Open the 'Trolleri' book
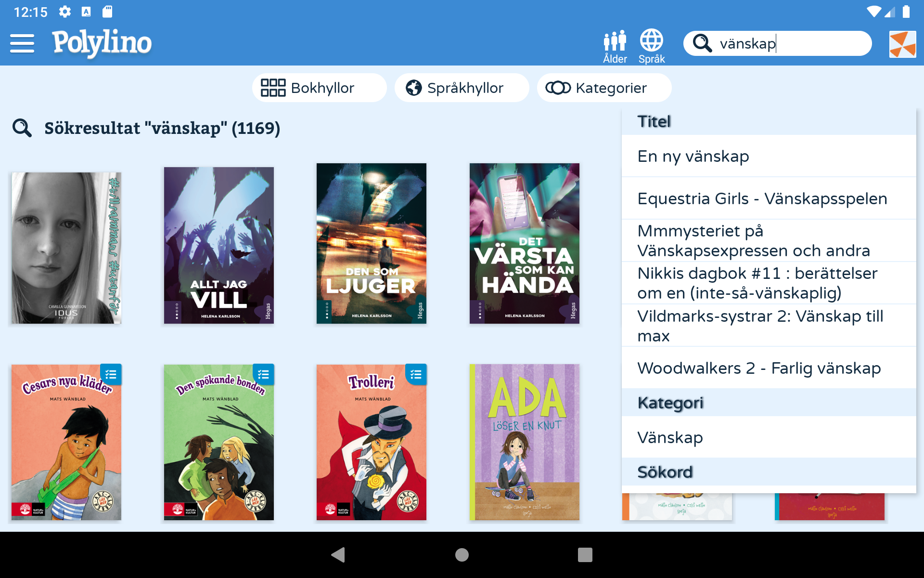The height and width of the screenshot is (578, 924). click(x=372, y=442)
